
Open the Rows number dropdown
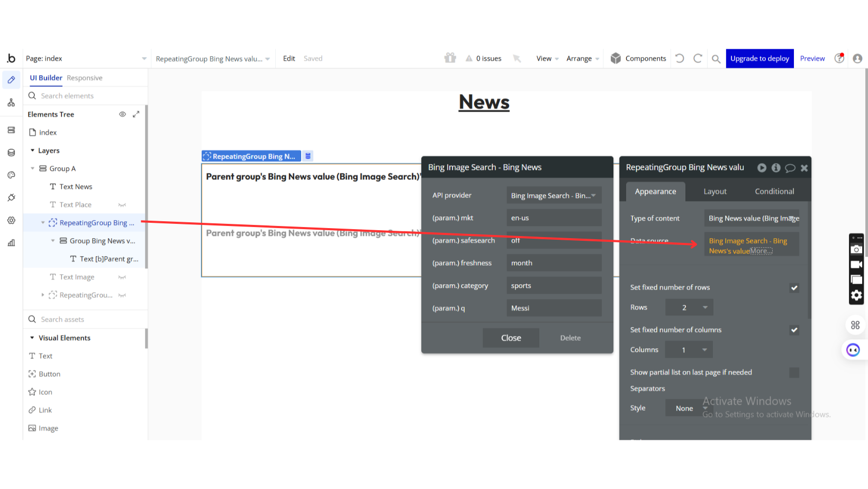click(689, 307)
